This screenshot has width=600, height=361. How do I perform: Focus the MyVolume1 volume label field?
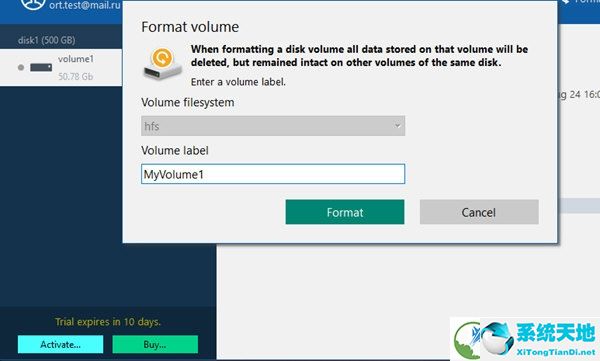coord(273,174)
